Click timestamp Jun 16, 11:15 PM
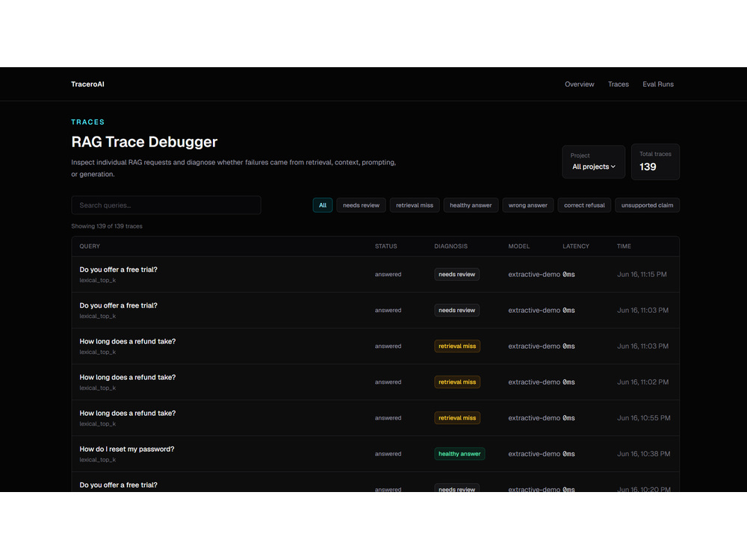This screenshot has width=747, height=560. [642, 274]
